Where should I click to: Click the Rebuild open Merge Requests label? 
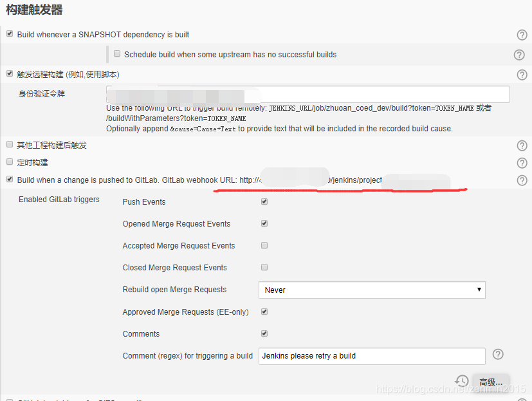[174, 290]
